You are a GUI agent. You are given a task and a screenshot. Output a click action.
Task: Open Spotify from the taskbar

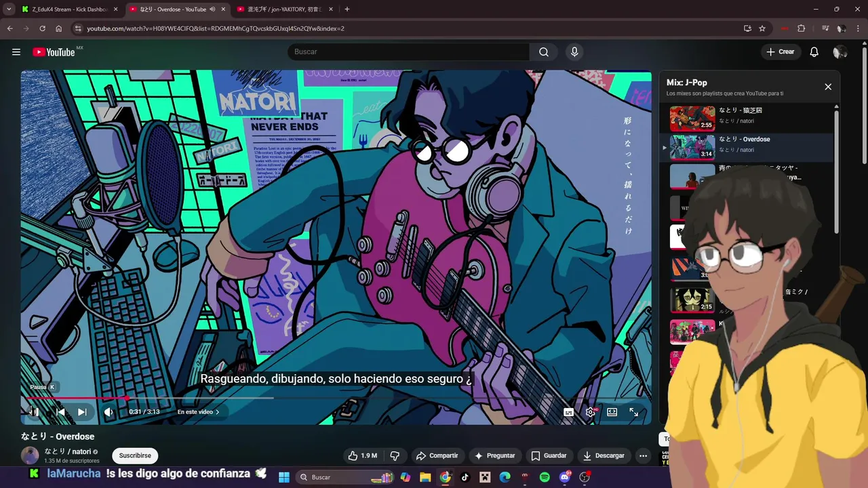click(545, 477)
